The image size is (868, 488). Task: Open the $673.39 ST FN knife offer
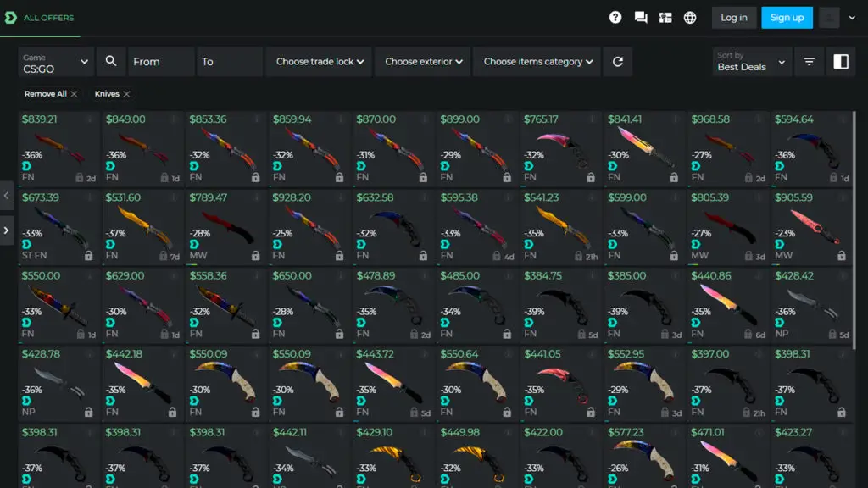point(58,227)
